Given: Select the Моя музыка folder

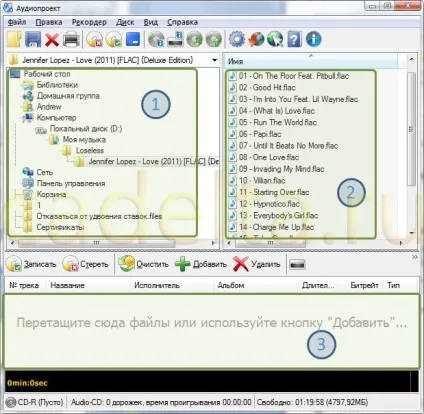Looking at the screenshot, I should 84,140.
